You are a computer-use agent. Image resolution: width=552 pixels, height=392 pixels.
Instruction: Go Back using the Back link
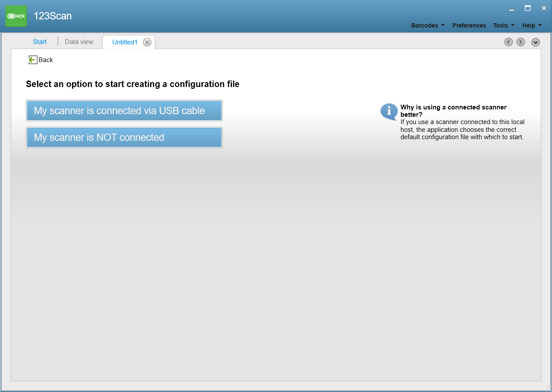pyautogui.click(x=46, y=60)
